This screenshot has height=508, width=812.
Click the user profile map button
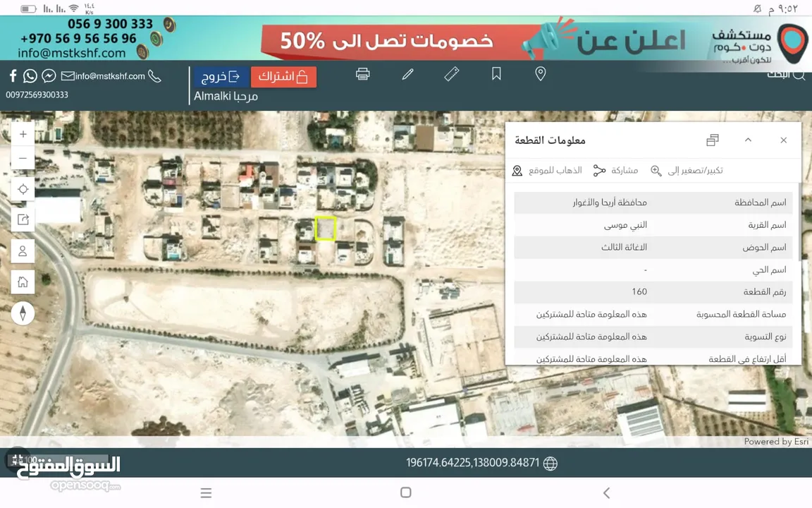(23, 251)
